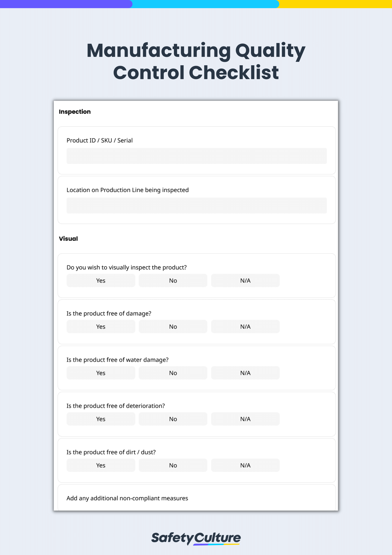
Task: Click the Location on Production Line input field
Action: click(x=196, y=205)
